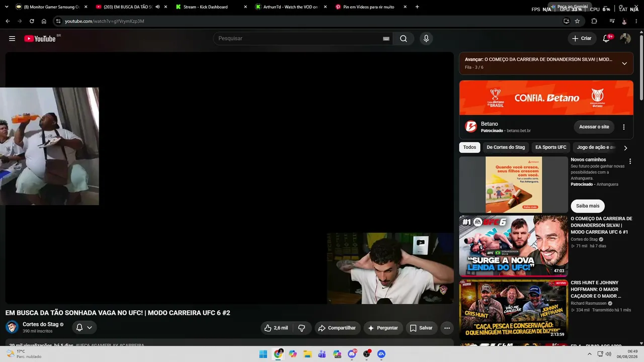Click the Perguntar button
This screenshot has height=362, width=644.
point(383,328)
